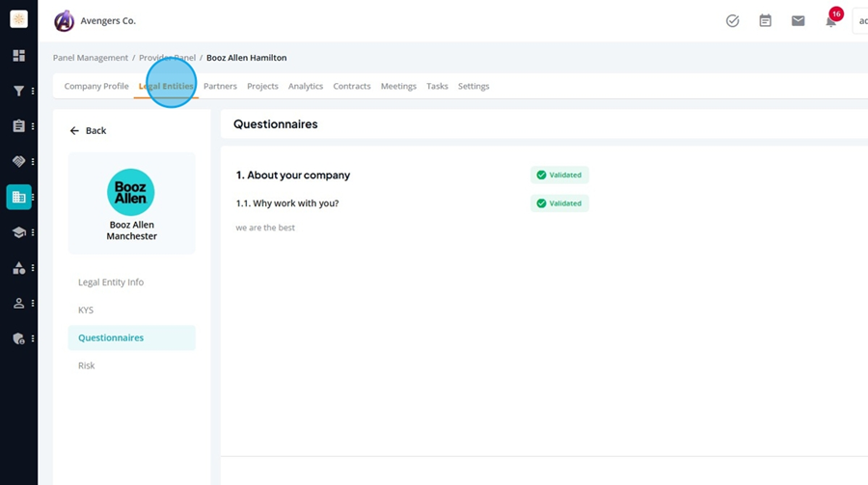Open notifications bell with 16 badge

pos(832,19)
